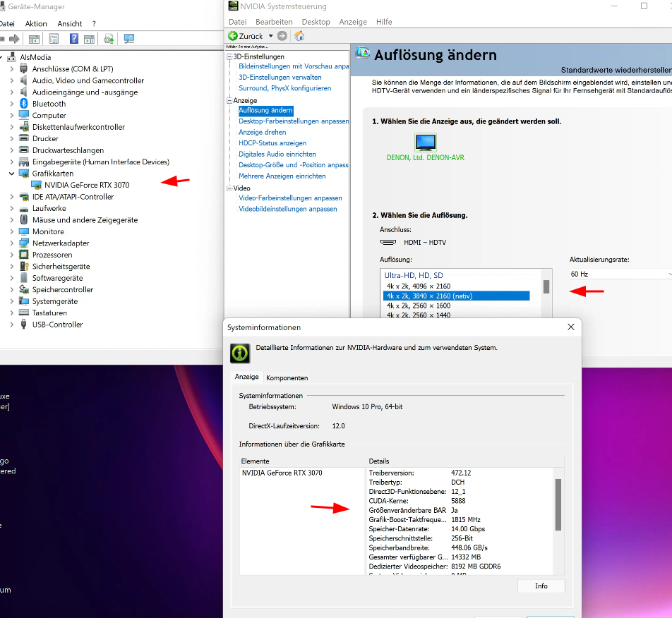This screenshot has height=618, width=672.
Task: Select the Treiberversion 472.12 row
Action: [460, 473]
